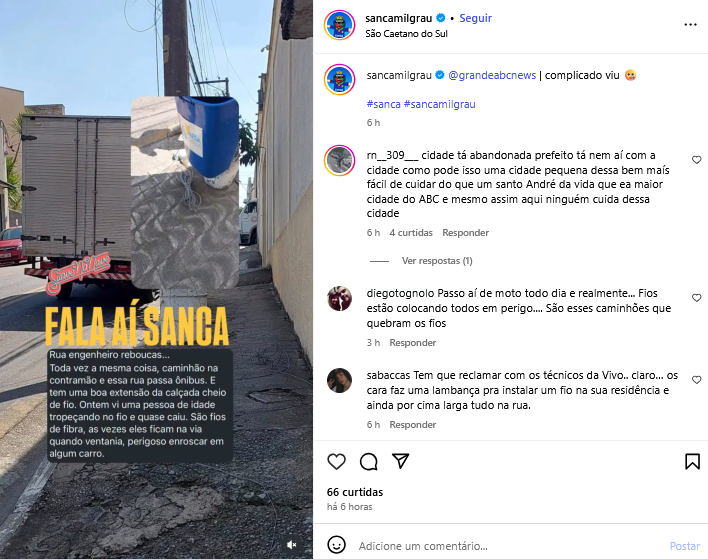Open sabaccas' profile avatar
This screenshot has width=708, height=559.
340,381
